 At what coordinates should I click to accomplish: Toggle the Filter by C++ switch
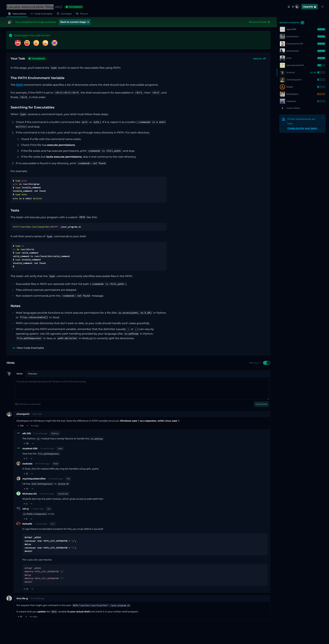(266, 363)
